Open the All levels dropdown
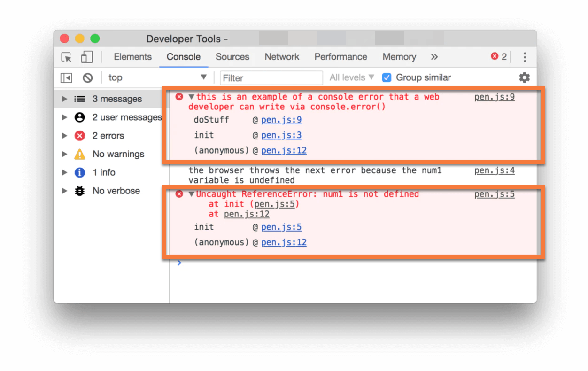This screenshot has width=588, height=371. click(x=352, y=77)
